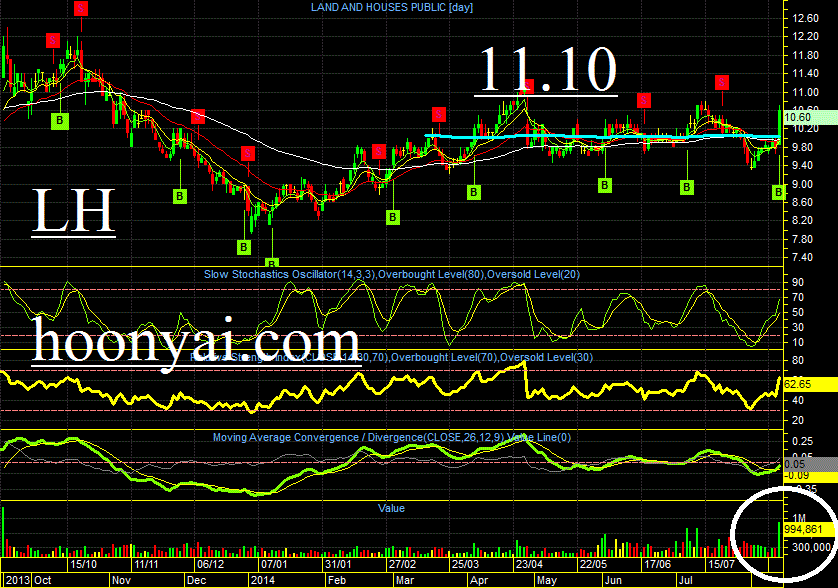Viewport: 838px width, 588px height.
Task: Click the Dec month label
Action: click(x=197, y=580)
